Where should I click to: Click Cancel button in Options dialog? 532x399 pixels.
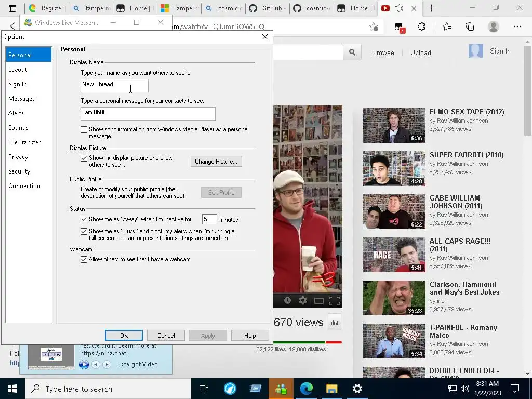pos(166,335)
